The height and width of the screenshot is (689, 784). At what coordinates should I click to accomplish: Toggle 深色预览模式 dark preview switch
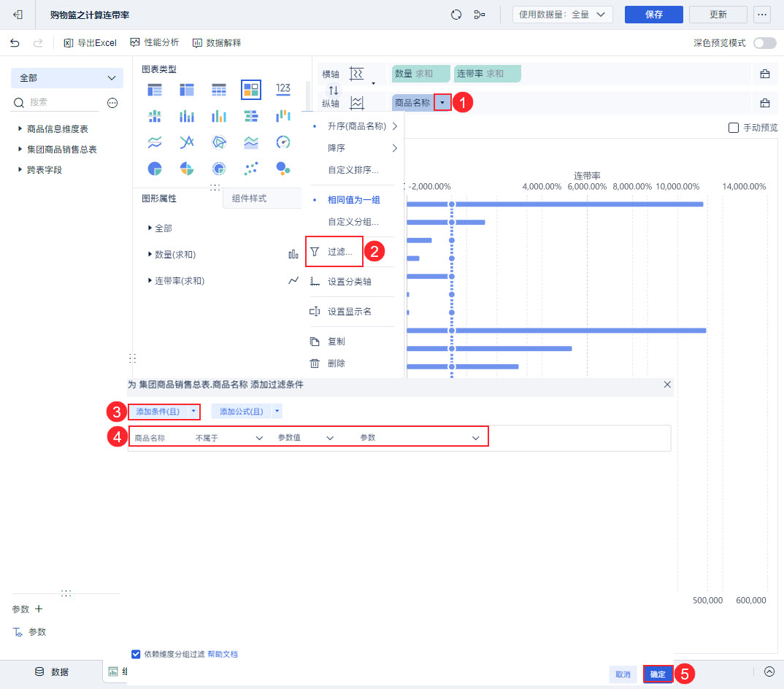765,43
